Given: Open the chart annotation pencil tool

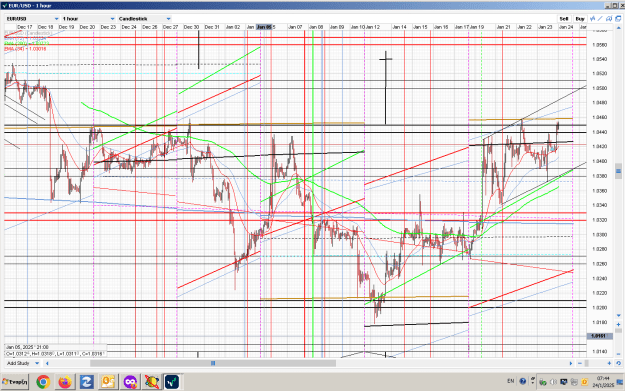Looking at the screenshot, I should (x=609, y=18).
